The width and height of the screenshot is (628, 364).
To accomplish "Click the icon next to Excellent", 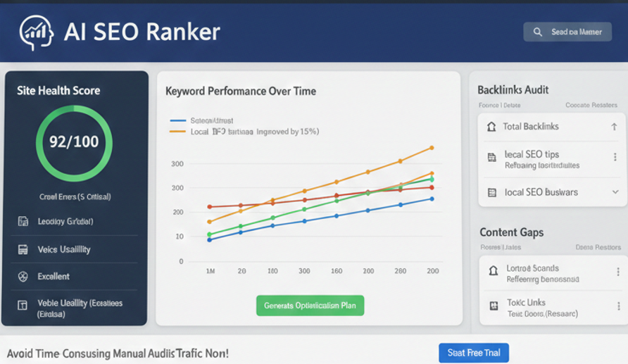I will coord(23,277).
